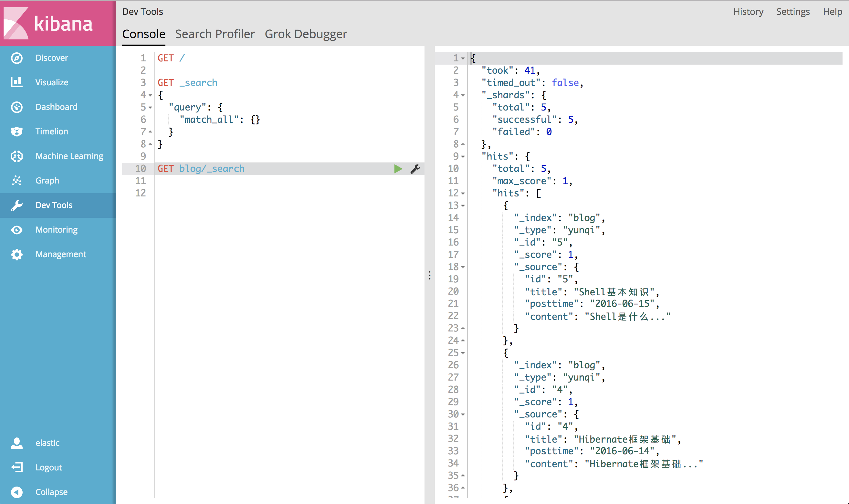Collapse editor line 5 query fold arrow
Viewport: 849px width, 504px height.
pos(150,107)
